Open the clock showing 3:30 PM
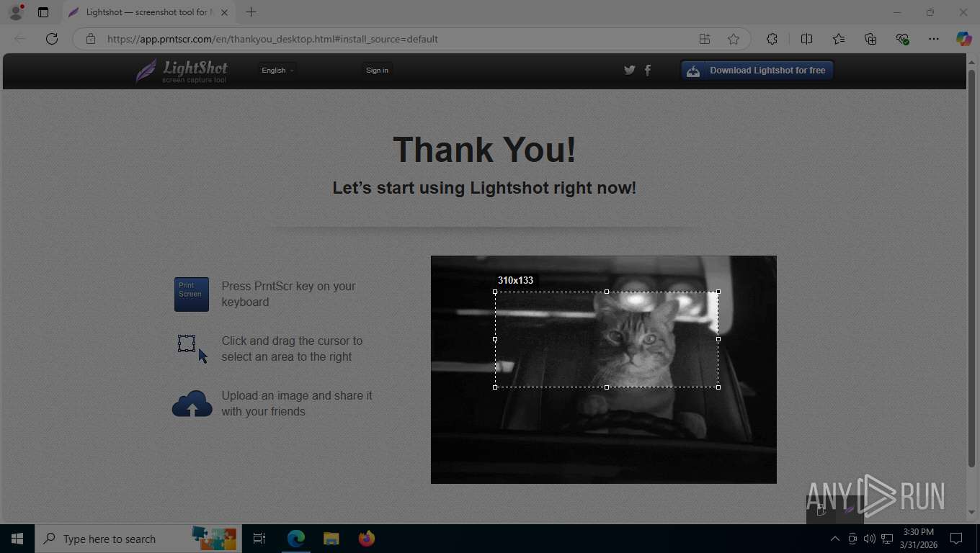 [x=919, y=539]
